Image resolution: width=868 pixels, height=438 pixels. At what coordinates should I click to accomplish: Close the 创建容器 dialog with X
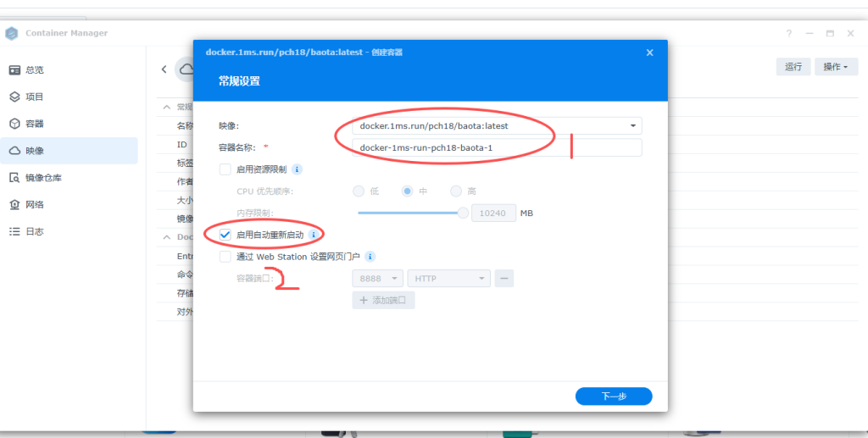point(650,53)
